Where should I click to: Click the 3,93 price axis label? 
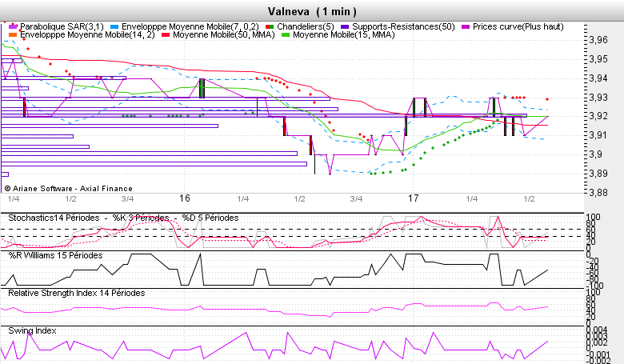[x=598, y=98]
